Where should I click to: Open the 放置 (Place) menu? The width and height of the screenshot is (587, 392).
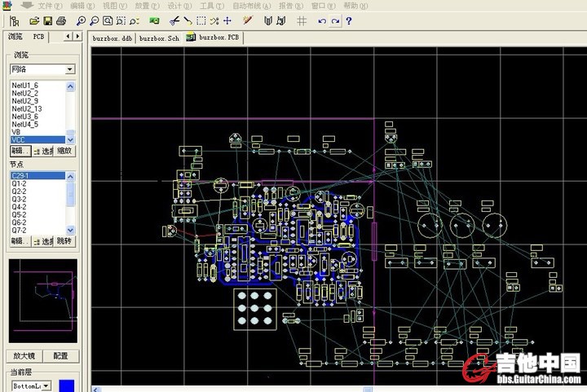tap(147, 6)
